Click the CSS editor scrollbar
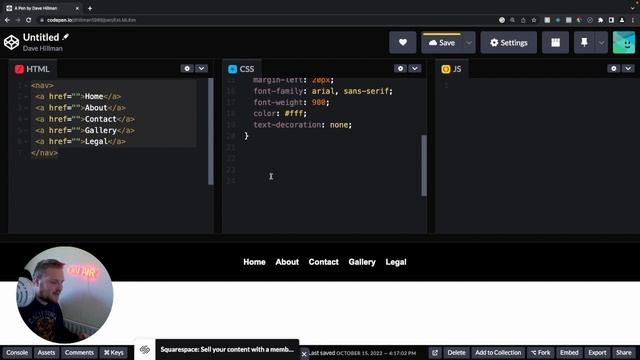Image resolution: width=640 pixels, height=360 pixels. point(424,165)
